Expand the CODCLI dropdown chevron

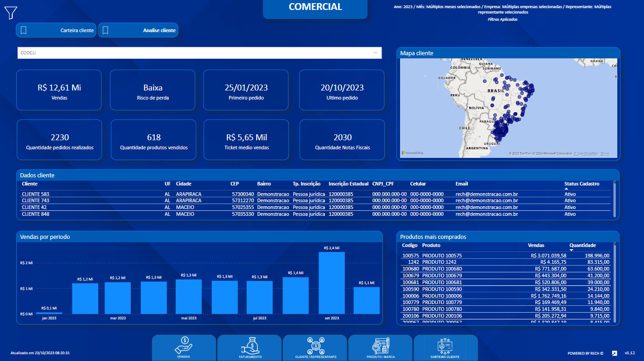pyautogui.click(x=376, y=53)
